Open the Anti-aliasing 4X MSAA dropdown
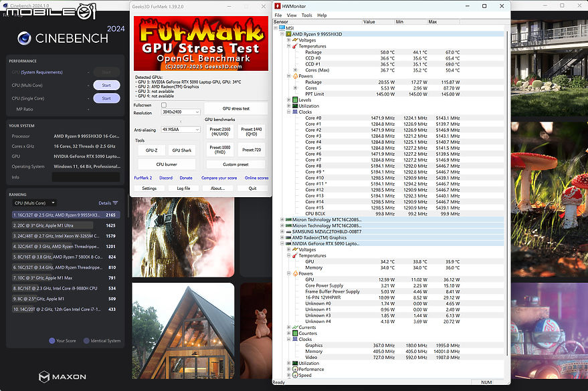This screenshot has width=588, height=391. click(x=181, y=130)
